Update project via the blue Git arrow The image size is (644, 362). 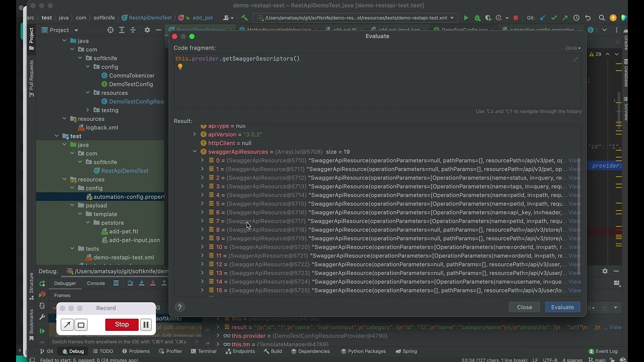pyautogui.click(x=542, y=18)
